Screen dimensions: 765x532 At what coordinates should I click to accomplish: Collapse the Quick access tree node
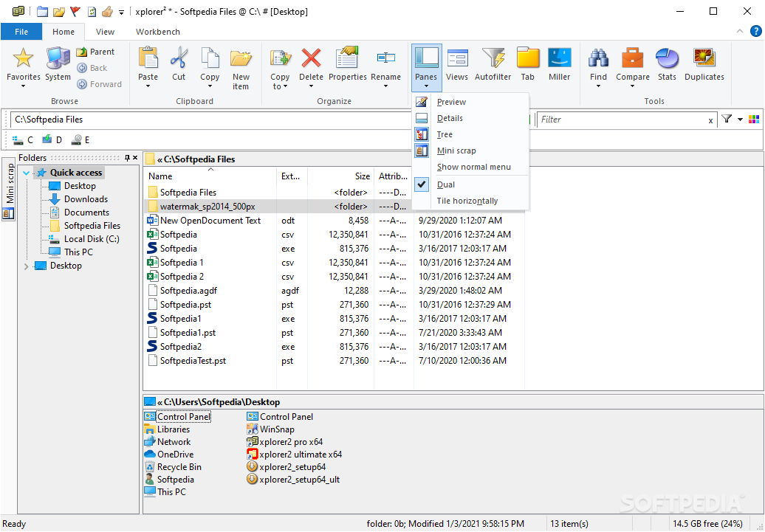[x=27, y=173]
